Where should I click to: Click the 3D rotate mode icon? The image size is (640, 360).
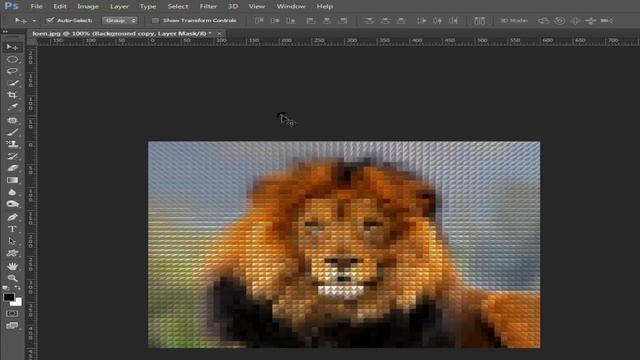544,20
